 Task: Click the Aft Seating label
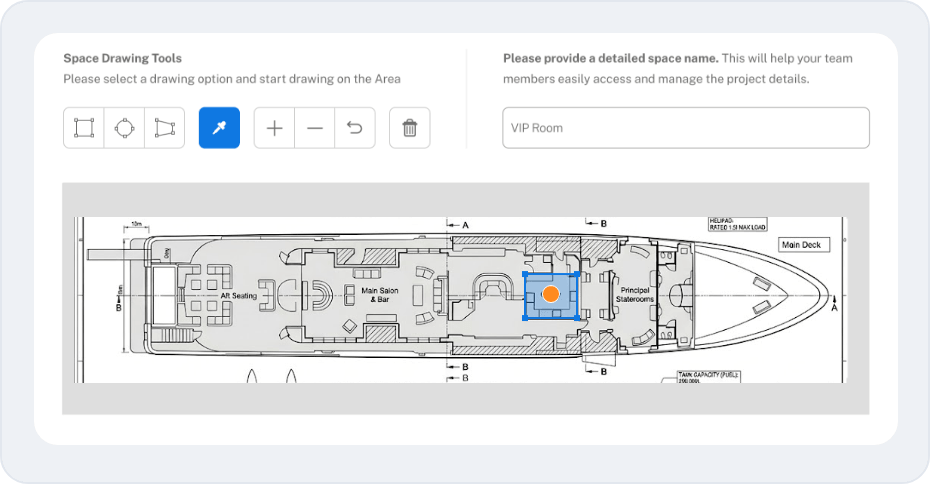point(238,295)
